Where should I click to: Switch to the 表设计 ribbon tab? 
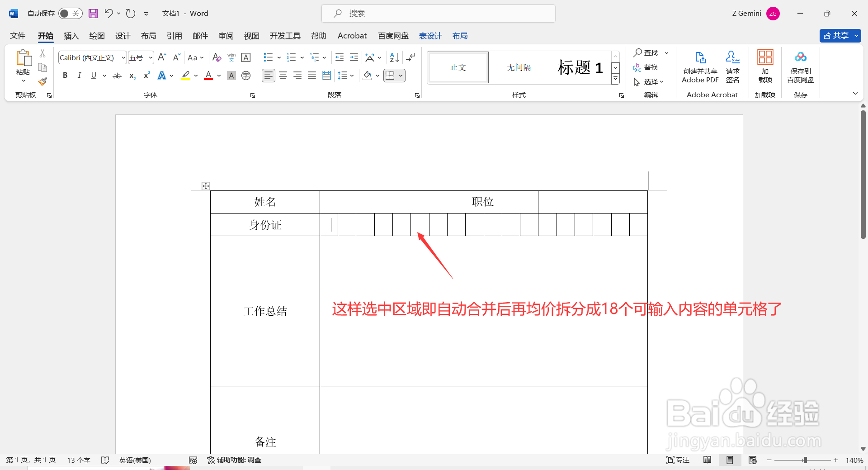pyautogui.click(x=430, y=36)
